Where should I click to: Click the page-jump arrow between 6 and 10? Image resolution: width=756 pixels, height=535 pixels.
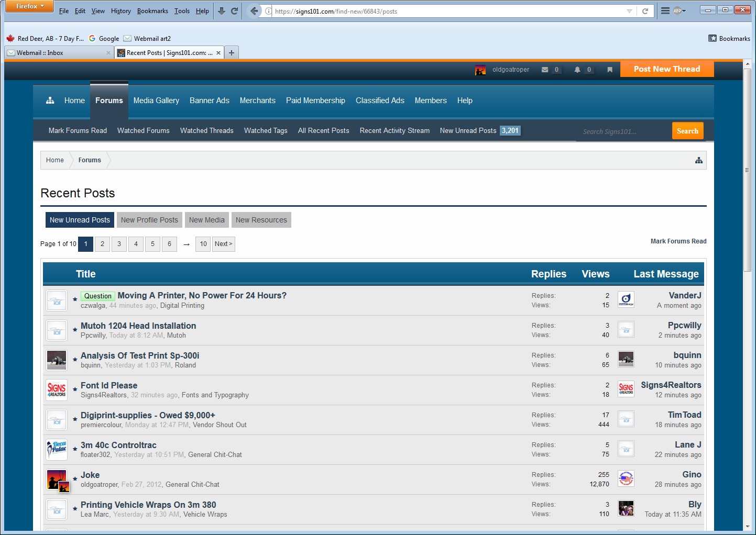(x=187, y=244)
